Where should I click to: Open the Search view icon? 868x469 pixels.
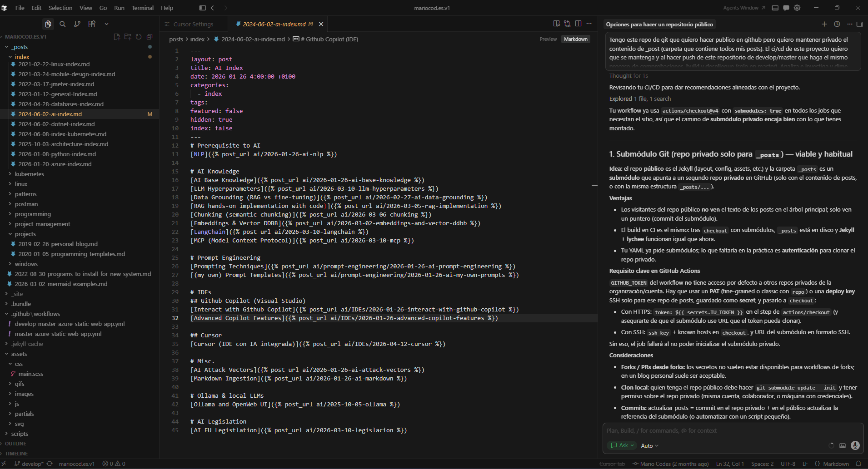[x=63, y=24]
